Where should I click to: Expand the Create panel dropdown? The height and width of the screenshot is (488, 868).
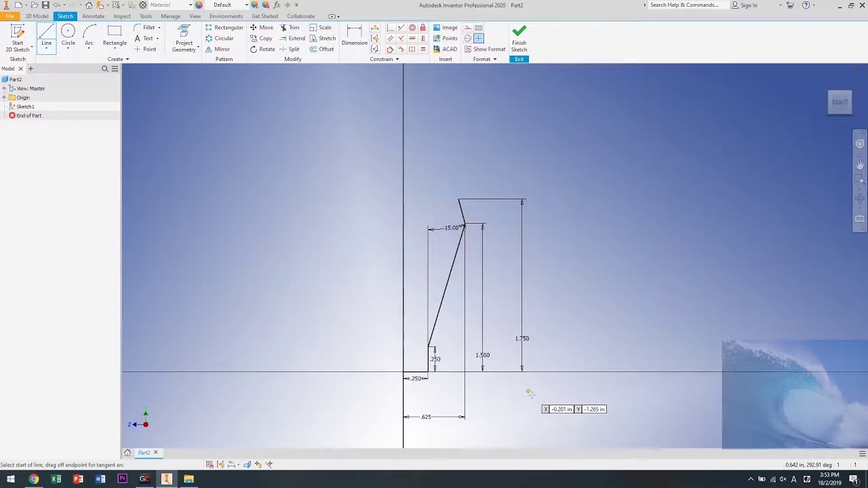click(118, 59)
